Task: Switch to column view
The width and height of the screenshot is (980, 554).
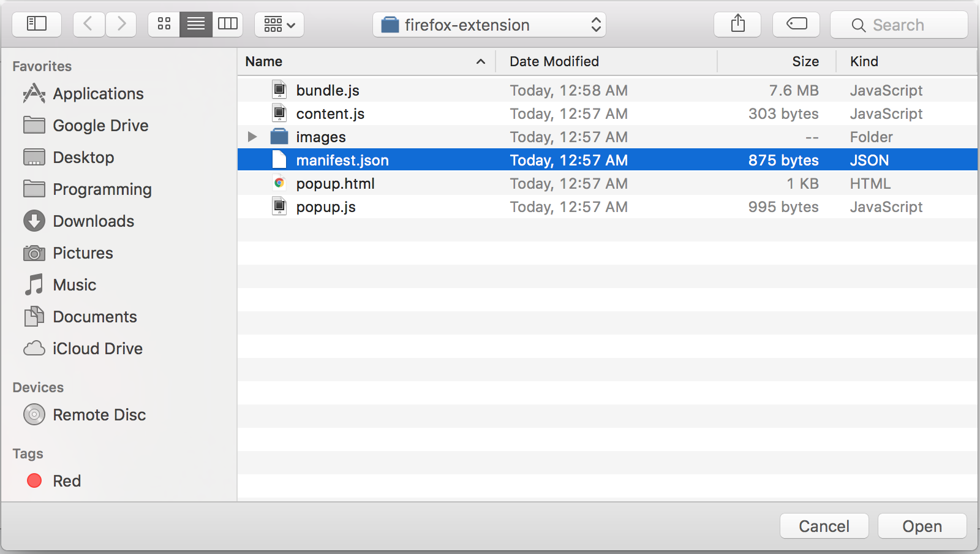Action: point(228,25)
